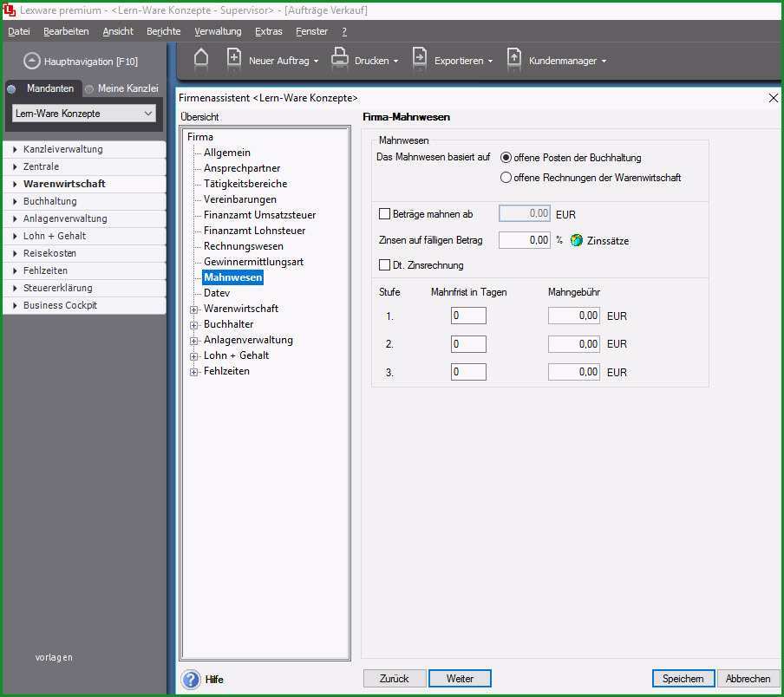
Task: Select Gewinnermittlungsart in the tree
Action: tap(253, 261)
